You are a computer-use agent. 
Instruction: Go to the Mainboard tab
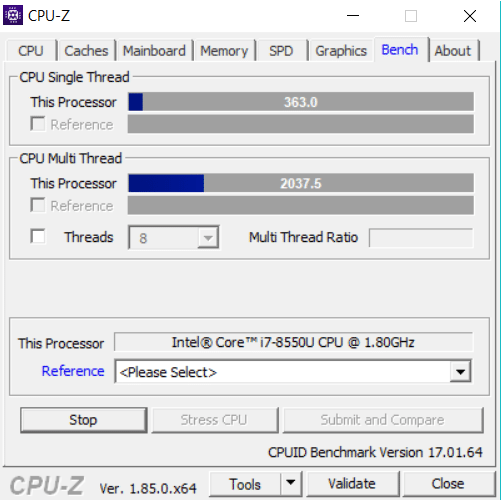coord(154,51)
